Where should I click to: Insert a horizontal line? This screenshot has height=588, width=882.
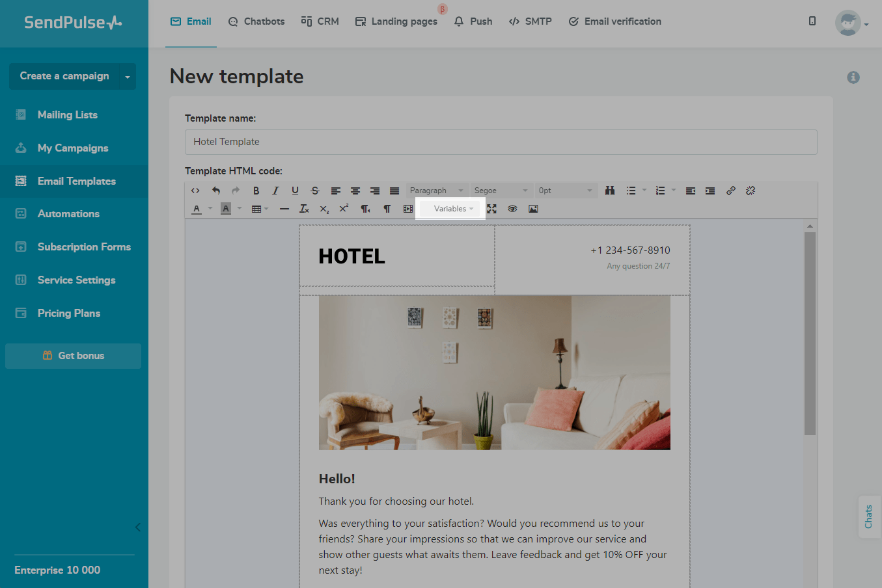[x=284, y=209]
